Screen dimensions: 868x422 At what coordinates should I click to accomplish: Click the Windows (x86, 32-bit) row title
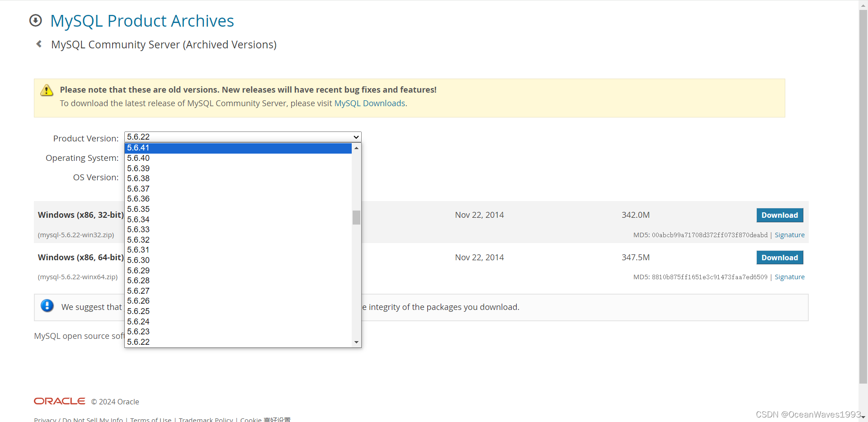pos(80,215)
